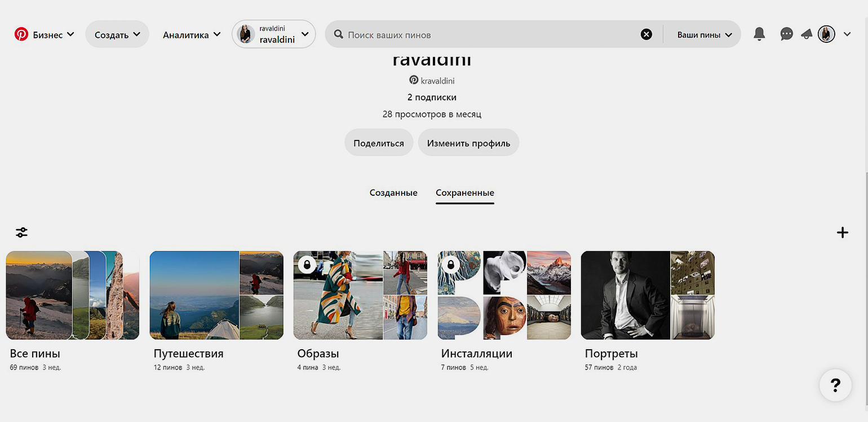Screen dimensions: 868x422
Task: Expand the accounts chevron at far right
Action: tap(847, 34)
